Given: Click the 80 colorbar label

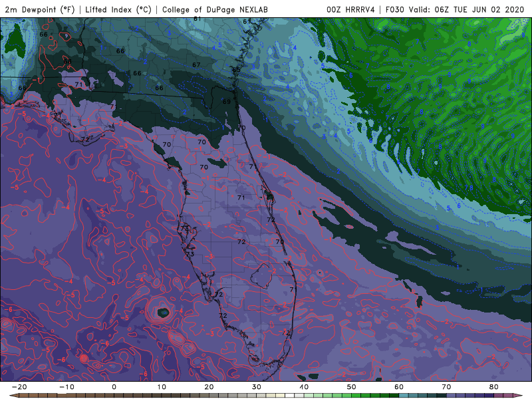Looking at the screenshot, I should (x=494, y=387).
